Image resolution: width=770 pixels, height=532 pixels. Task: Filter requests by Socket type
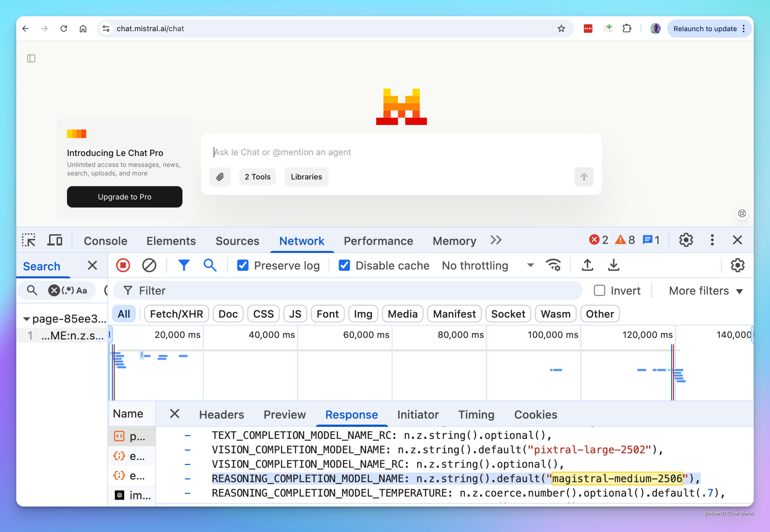(x=508, y=314)
